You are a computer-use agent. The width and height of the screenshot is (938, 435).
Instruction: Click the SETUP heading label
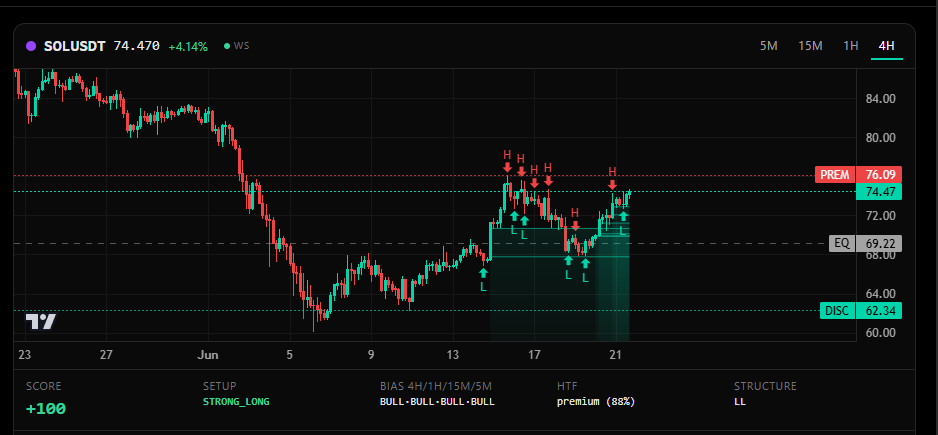coord(220,387)
